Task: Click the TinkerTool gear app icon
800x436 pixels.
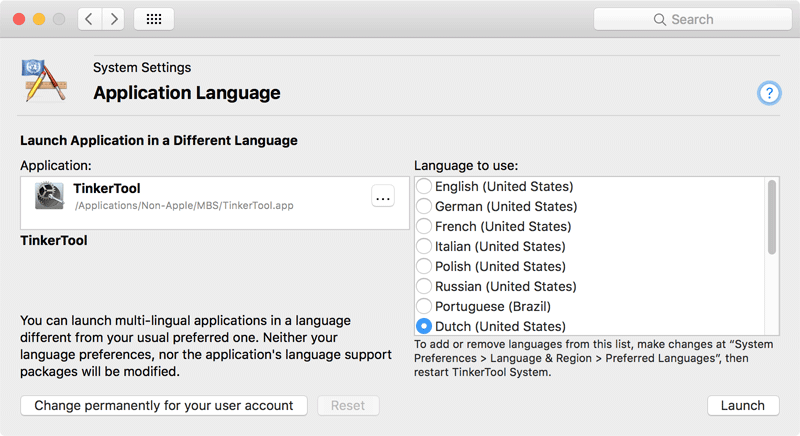Action: tap(49, 195)
